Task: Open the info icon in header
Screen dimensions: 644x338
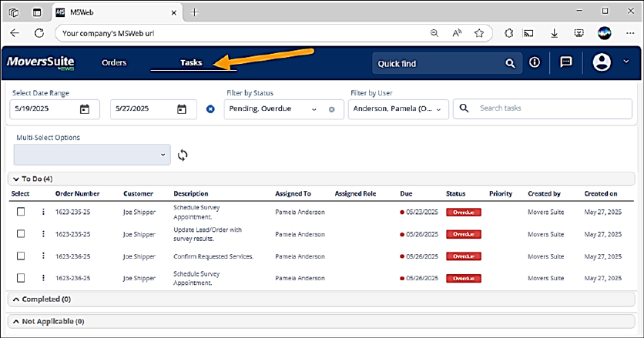Action: [x=535, y=63]
